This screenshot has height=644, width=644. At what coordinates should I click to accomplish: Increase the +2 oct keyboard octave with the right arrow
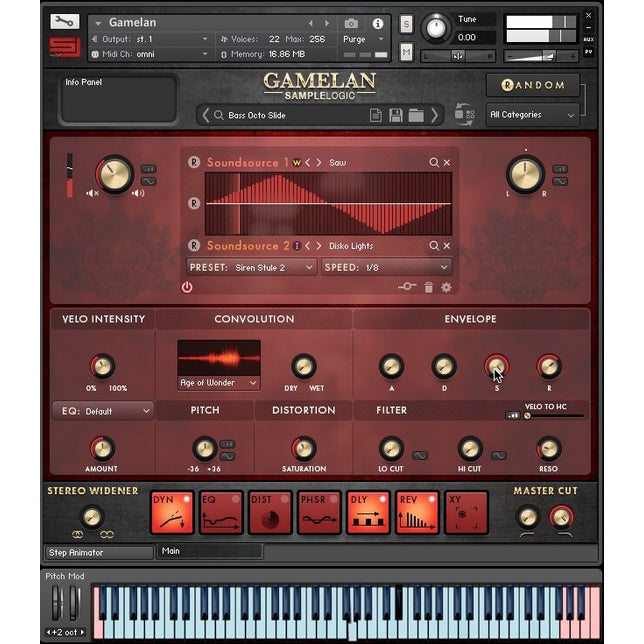82,632
